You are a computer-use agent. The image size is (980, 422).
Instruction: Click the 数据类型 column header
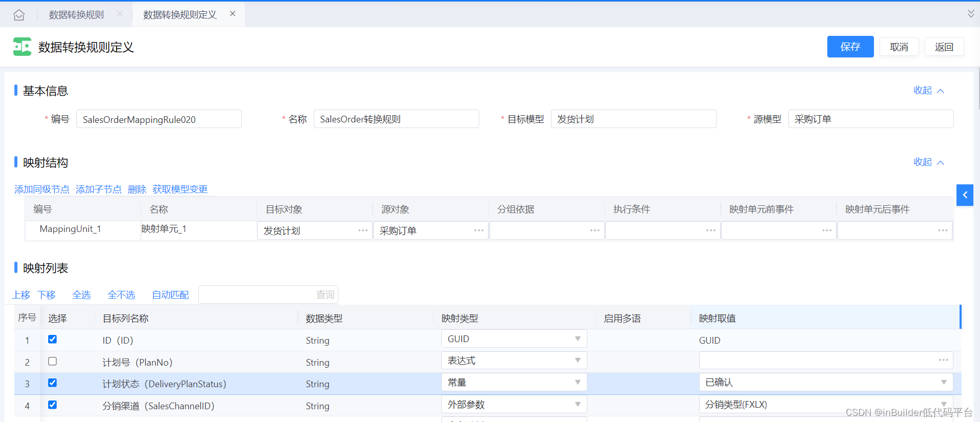pyautogui.click(x=324, y=319)
